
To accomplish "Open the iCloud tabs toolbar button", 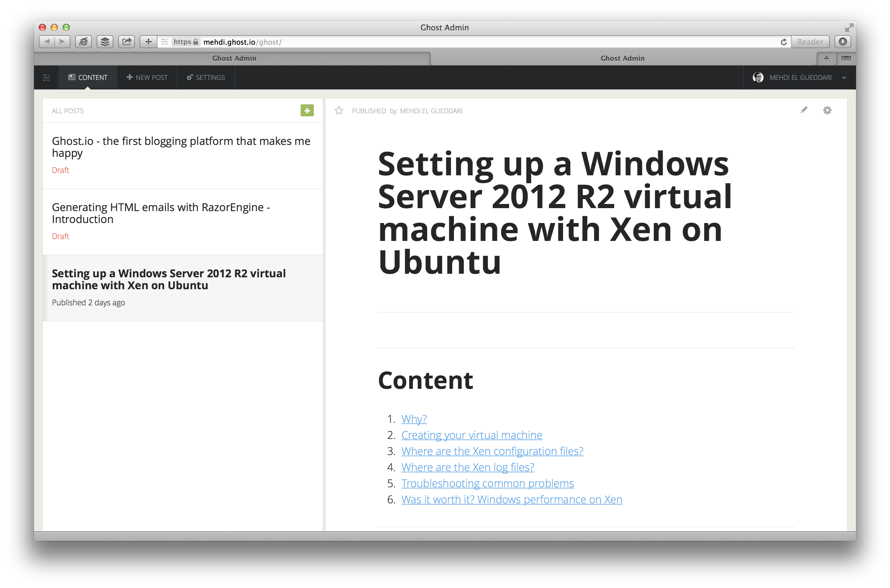I will coord(84,42).
